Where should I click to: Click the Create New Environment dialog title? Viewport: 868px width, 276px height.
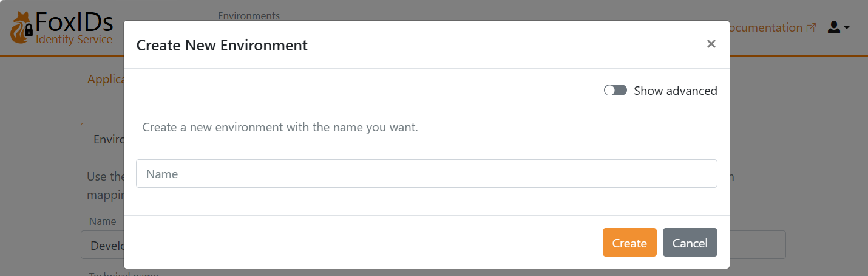pos(222,45)
